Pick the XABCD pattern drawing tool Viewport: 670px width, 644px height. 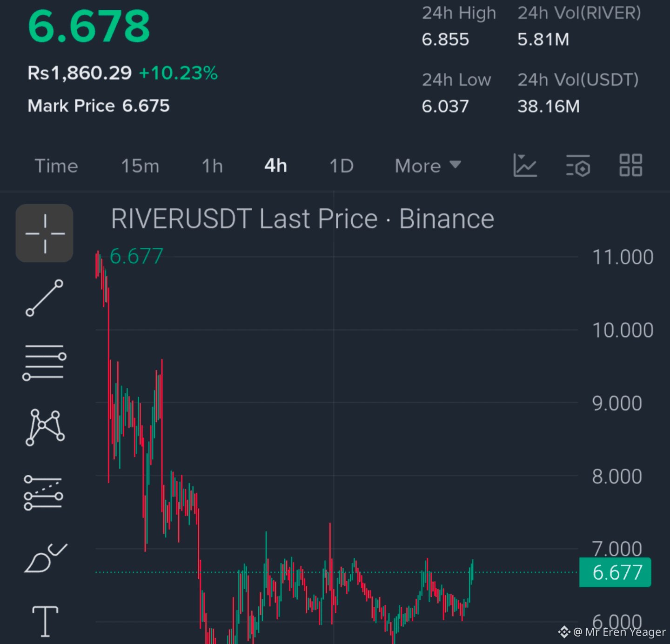pyautogui.click(x=45, y=427)
